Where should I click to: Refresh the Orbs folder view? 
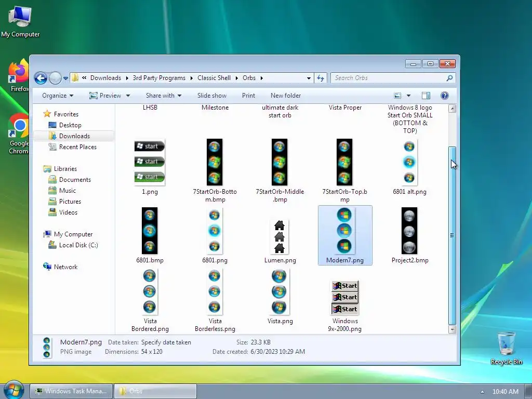(321, 78)
